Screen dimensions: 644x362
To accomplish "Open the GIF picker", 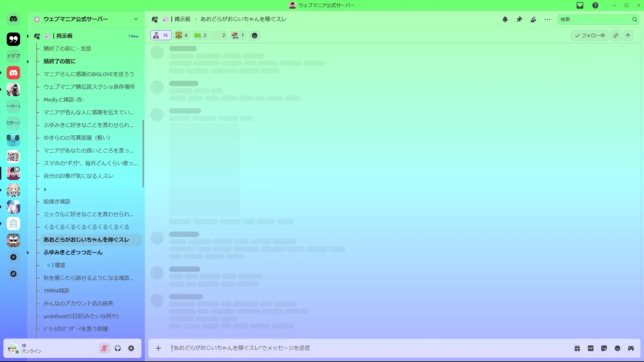I will pyautogui.click(x=591, y=348).
